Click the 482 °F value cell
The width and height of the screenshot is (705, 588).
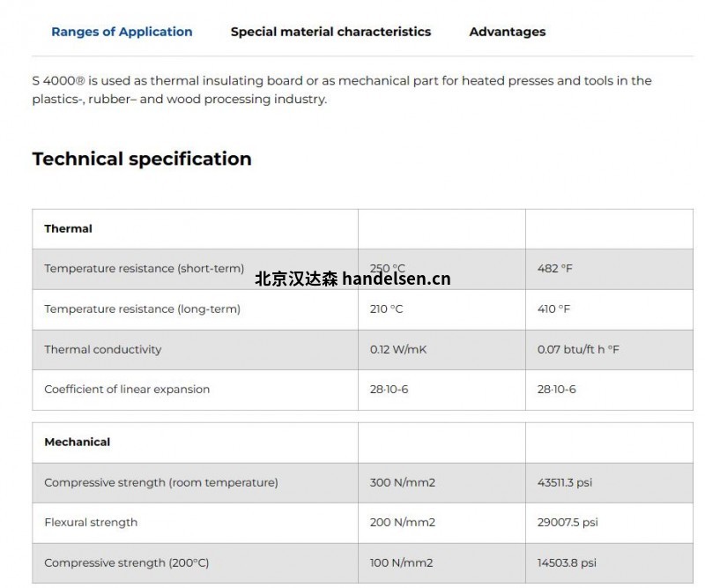coord(555,268)
